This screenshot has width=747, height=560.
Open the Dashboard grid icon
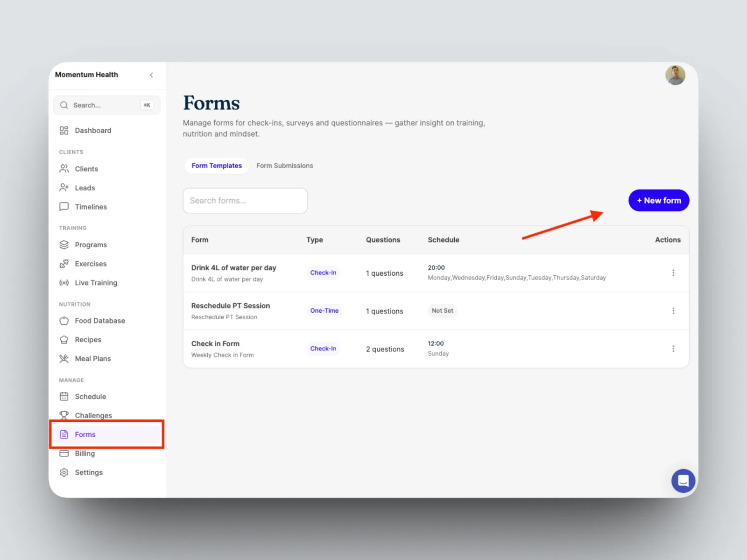tap(64, 131)
